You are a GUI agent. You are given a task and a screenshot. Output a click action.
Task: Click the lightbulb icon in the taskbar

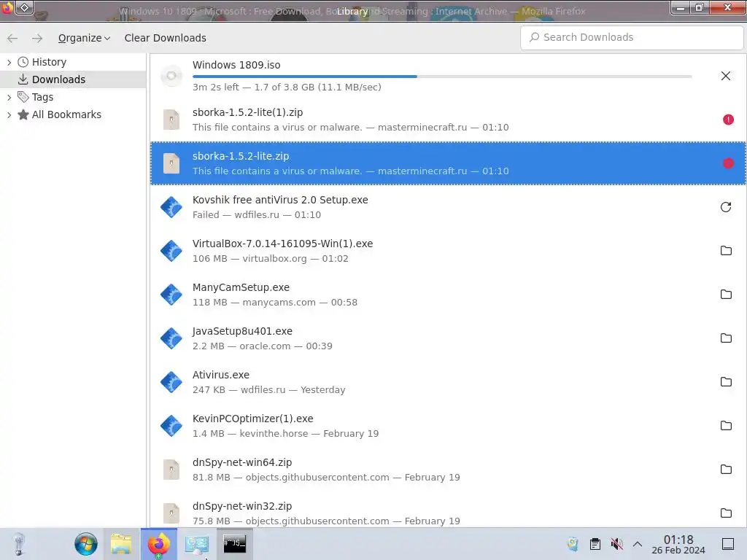(x=18, y=544)
